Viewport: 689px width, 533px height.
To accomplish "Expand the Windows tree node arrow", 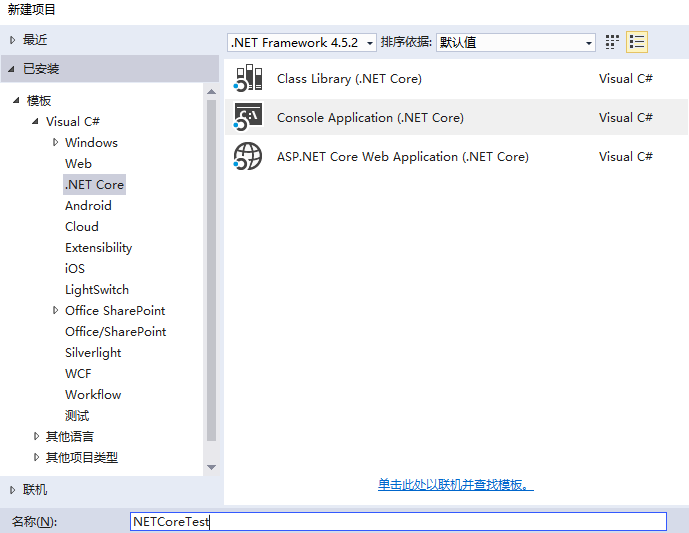I will click(55, 142).
